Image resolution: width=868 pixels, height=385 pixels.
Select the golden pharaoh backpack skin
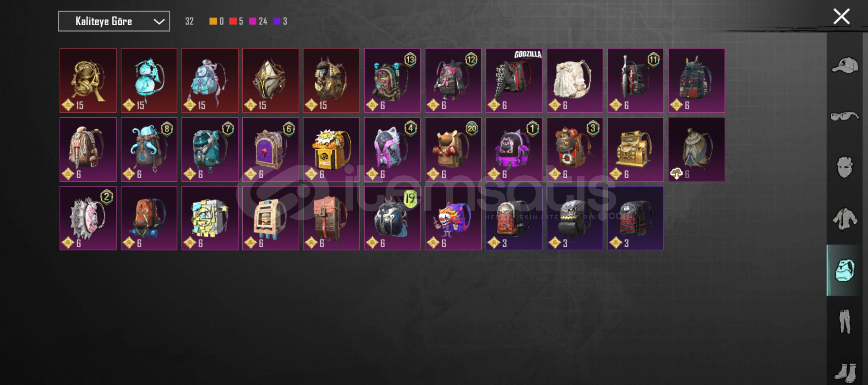tap(331, 81)
